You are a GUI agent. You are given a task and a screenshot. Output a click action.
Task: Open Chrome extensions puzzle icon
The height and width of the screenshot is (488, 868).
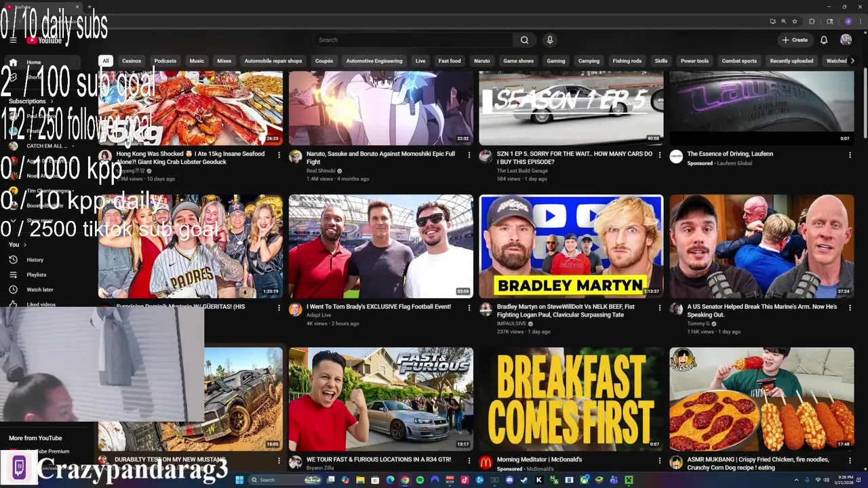click(812, 22)
